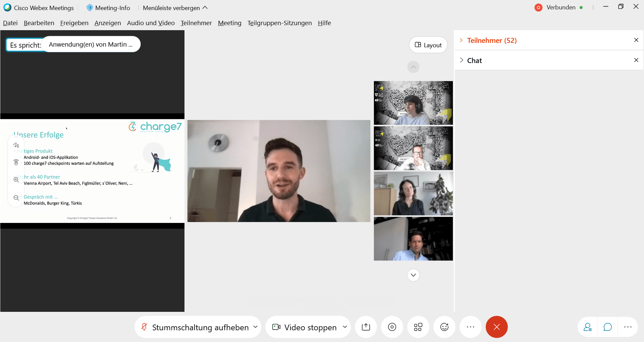This screenshot has height=342, width=644.
Task: Click the zoom in magnifier on shared slide
Action: click(x=16, y=180)
